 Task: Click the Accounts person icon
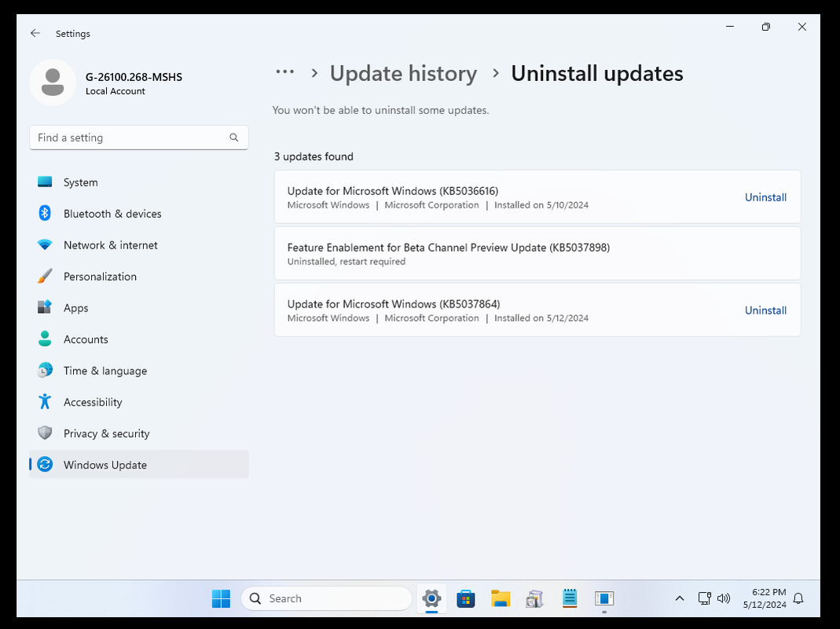tap(45, 339)
